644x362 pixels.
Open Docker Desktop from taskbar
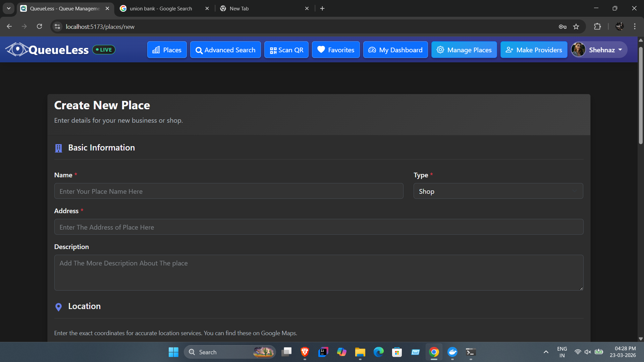point(452,352)
